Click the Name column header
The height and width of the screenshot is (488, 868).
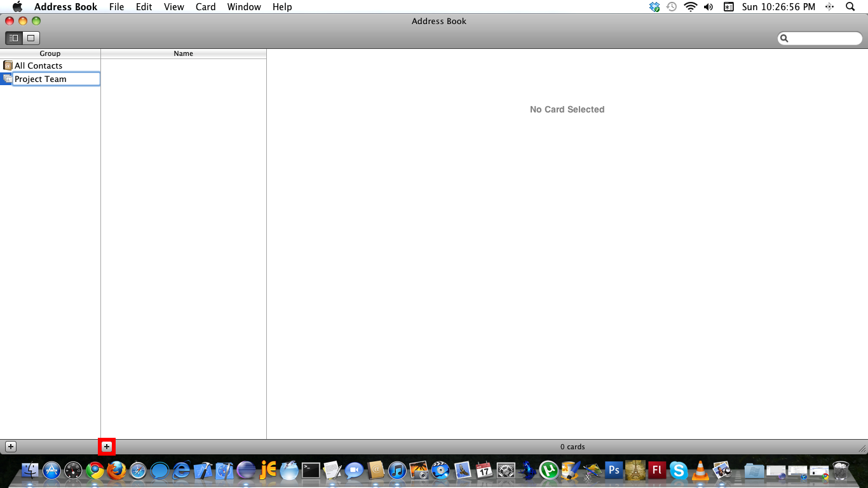(183, 53)
